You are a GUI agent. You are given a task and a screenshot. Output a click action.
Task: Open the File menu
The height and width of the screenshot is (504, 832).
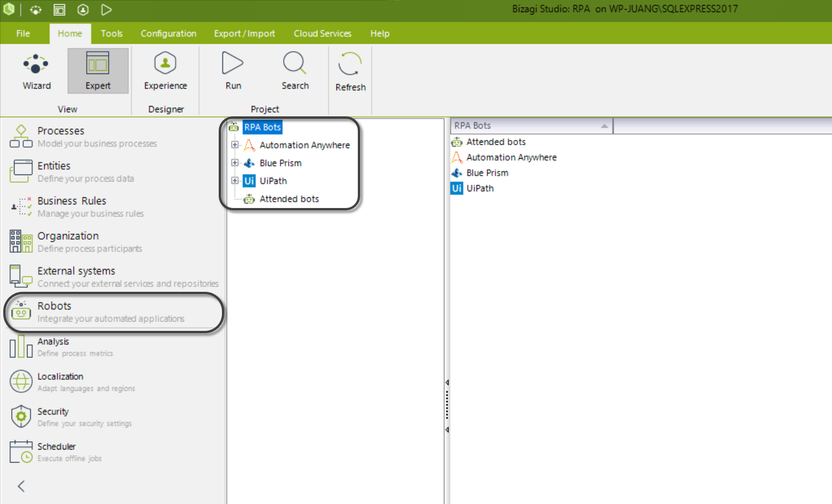coord(23,34)
